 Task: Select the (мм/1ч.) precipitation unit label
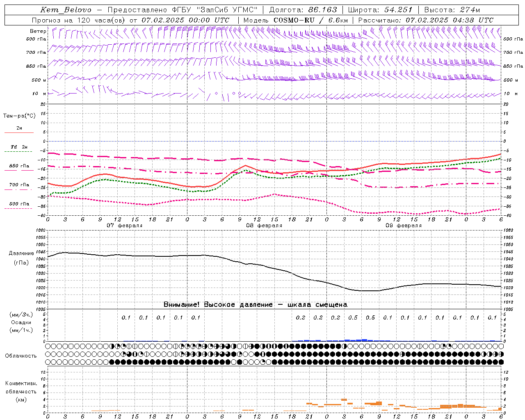pos(21,330)
